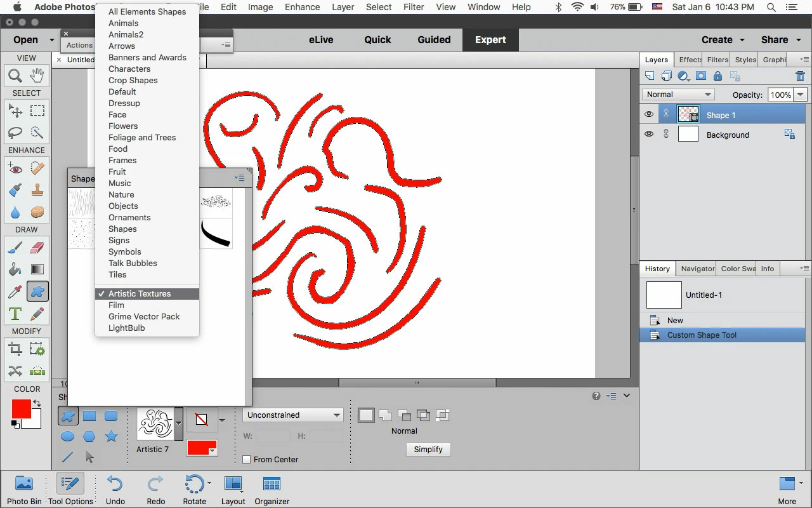812x508 pixels.
Task: Select the subtract from shape area mode
Action: 404,416
